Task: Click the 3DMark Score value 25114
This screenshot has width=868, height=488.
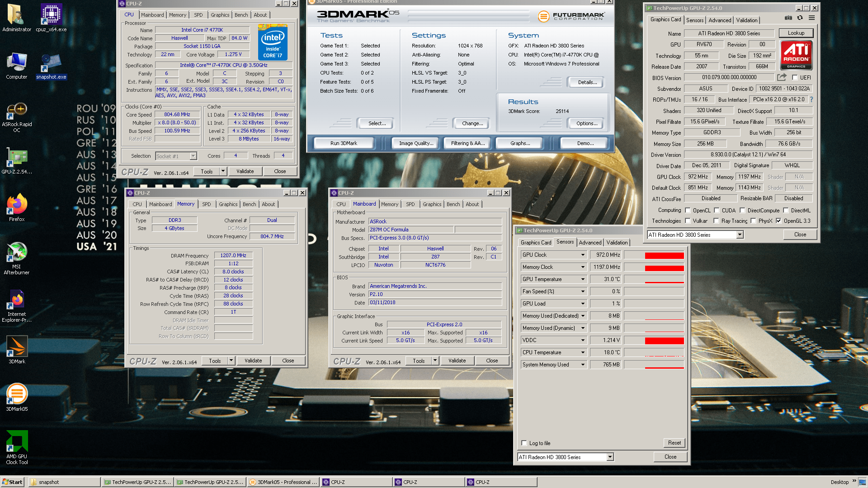Action: tap(562, 111)
